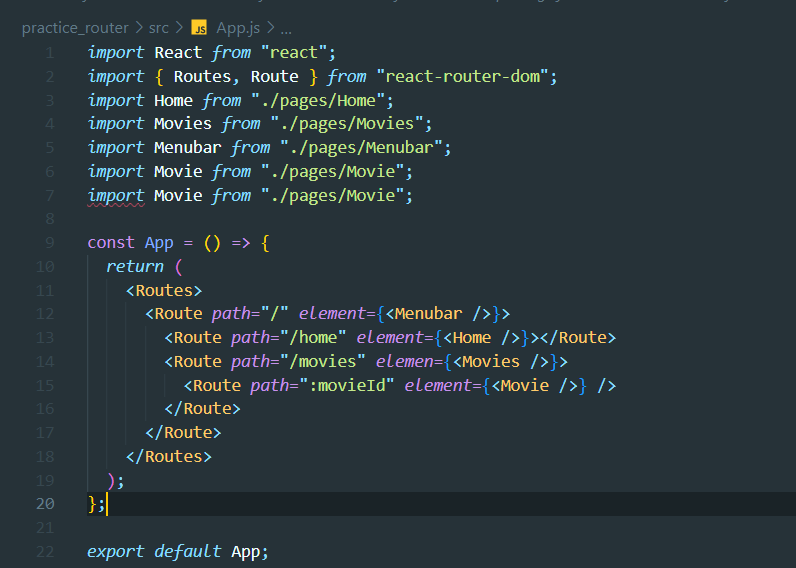The image size is (796, 568).
Task: Click "react-router-dom" string
Action: click(462, 77)
